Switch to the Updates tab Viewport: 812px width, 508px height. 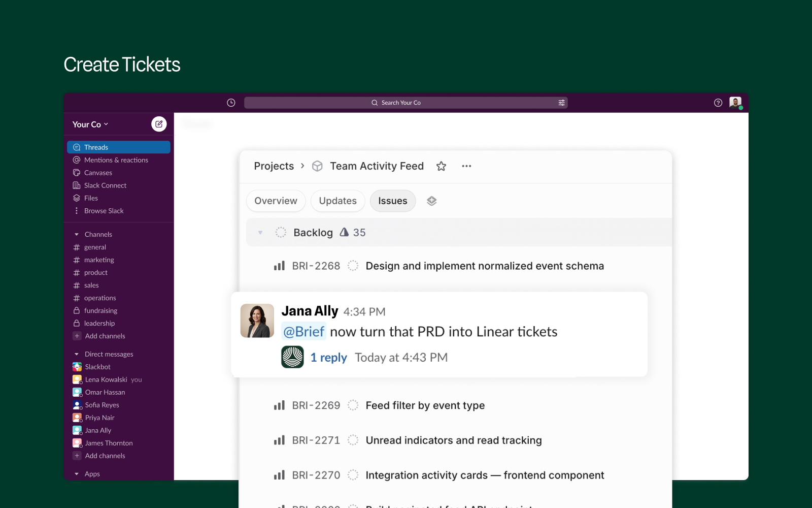[x=338, y=201]
